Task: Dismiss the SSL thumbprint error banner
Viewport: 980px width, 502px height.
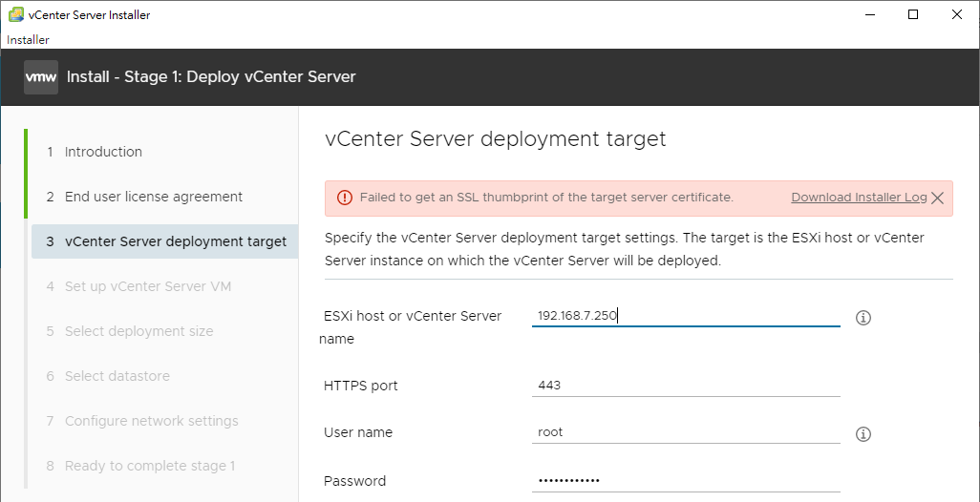Action: (937, 198)
